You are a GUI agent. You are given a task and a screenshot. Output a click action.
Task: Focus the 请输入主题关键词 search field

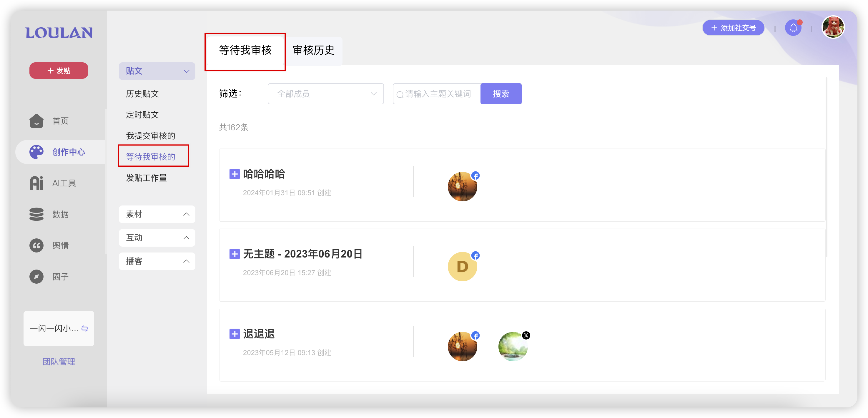[x=437, y=94]
